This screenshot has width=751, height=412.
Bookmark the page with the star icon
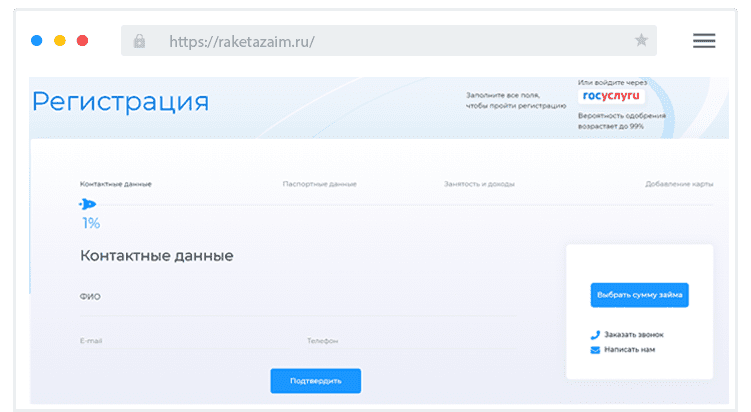coord(641,40)
